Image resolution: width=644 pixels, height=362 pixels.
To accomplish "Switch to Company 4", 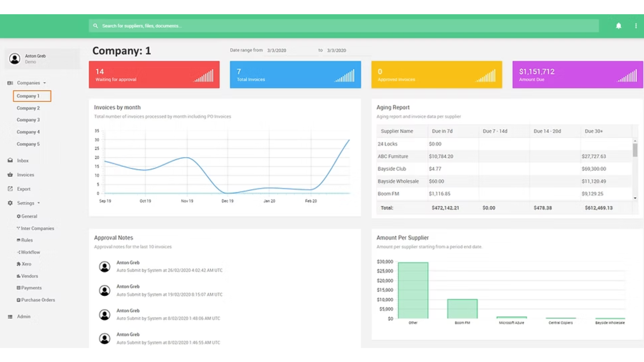I will click(28, 132).
